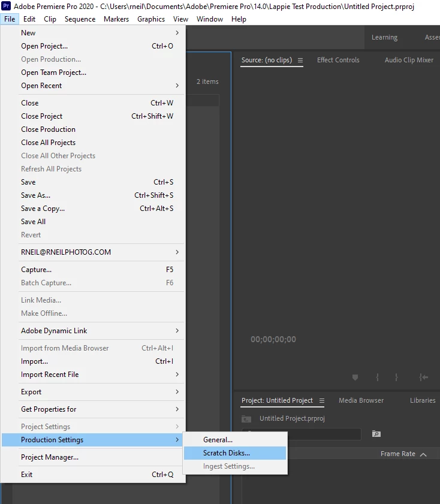
Task: Open the File menu
Action: tap(10, 19)
